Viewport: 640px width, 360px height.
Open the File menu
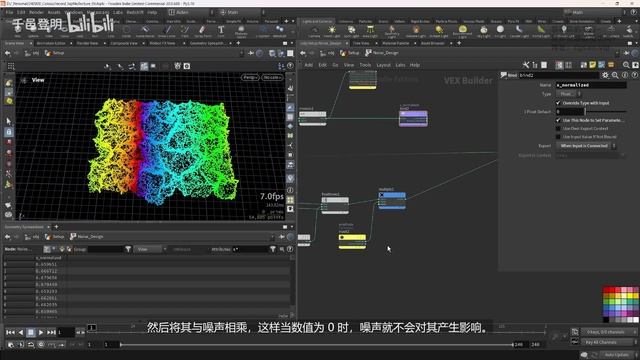click(x=9, y=12)
